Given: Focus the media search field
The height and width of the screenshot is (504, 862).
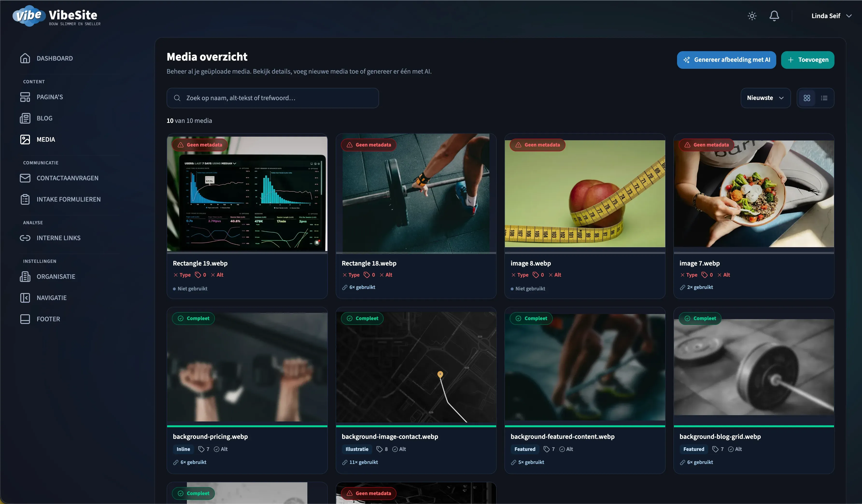Looking at the screenshot, I should tap(273, 98).
